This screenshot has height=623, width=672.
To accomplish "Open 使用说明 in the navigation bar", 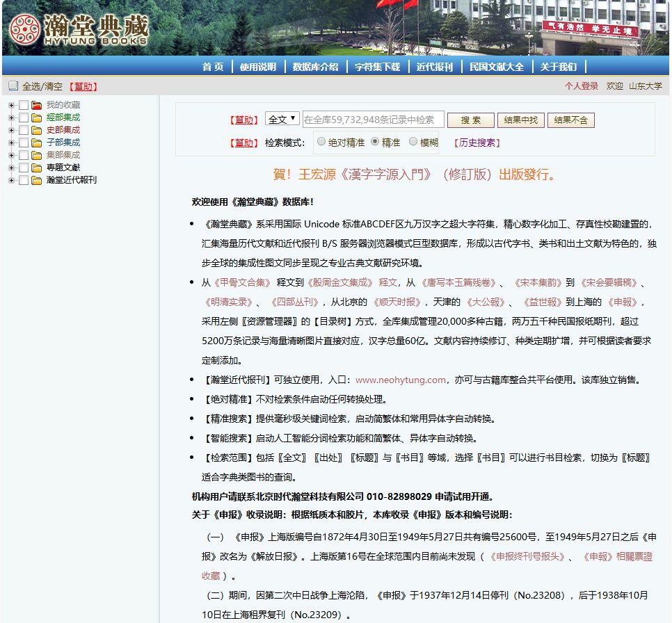I will [258, 67].
